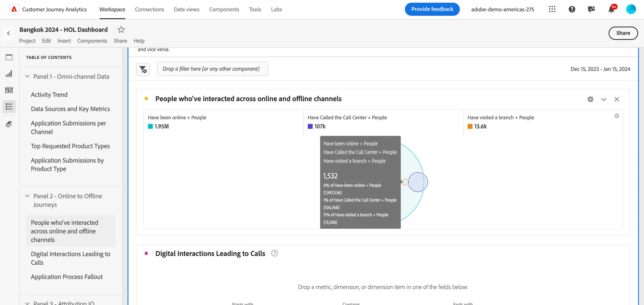Go to Activity Trend in contents
The image size is (644, 305).
click(49, 95)
